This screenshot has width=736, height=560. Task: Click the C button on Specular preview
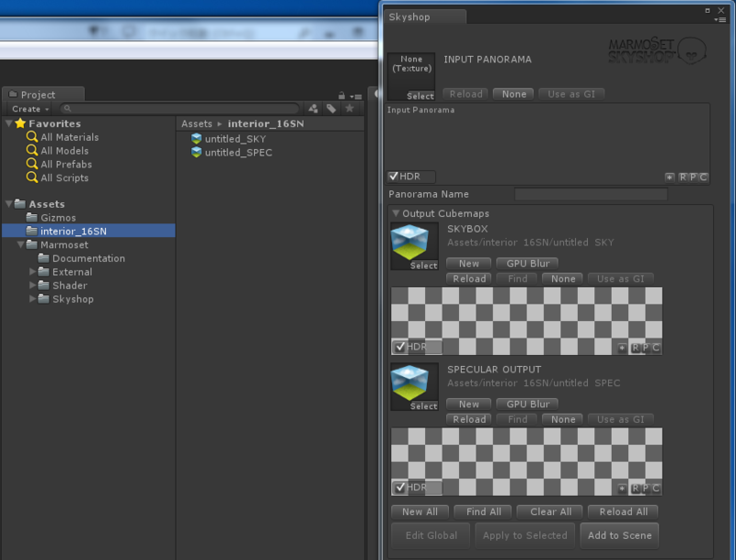[x=656, y=488]
